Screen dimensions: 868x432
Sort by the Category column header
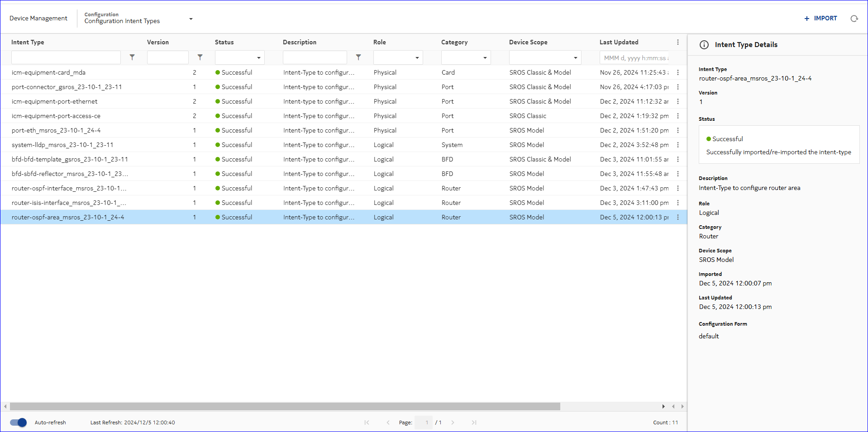pyautogui.click(x=454, y=42)
